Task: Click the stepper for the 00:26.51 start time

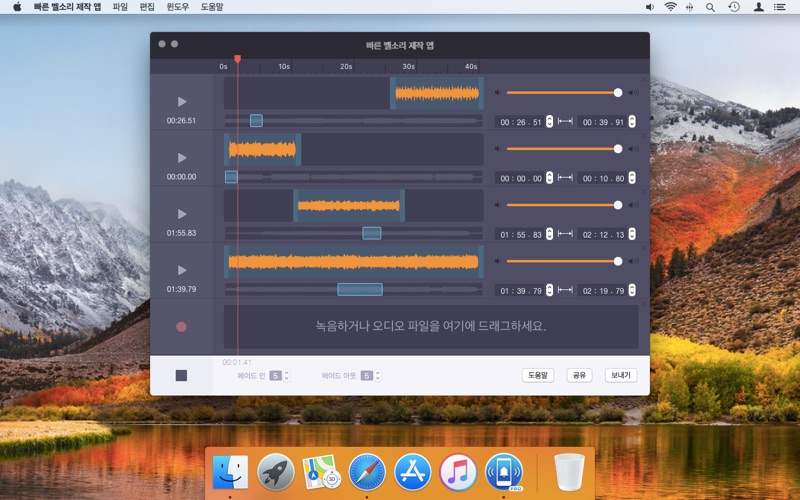Action: click(x=548, y=122)
